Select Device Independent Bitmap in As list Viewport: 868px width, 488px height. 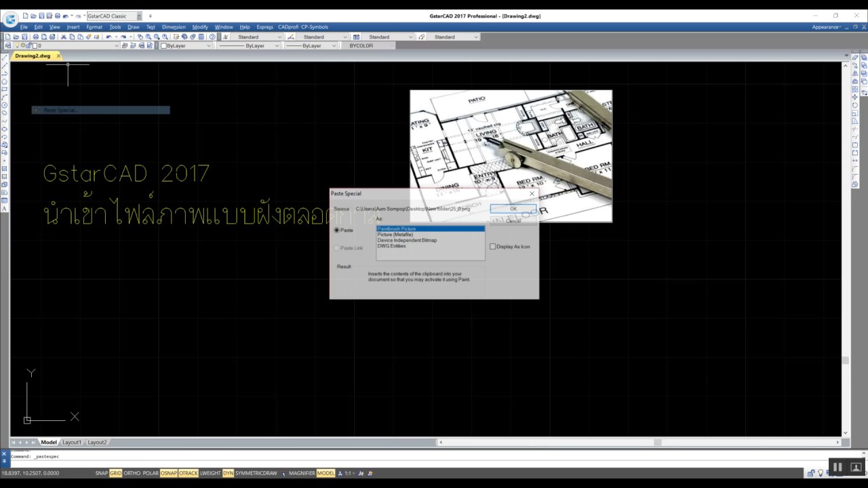click(x=431, y=240)
